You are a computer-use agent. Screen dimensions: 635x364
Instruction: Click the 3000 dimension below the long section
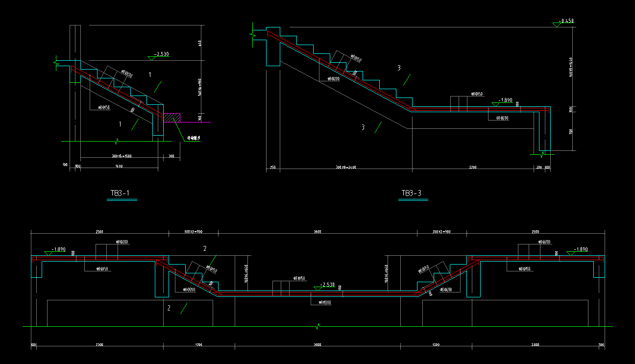coord(317,345)
